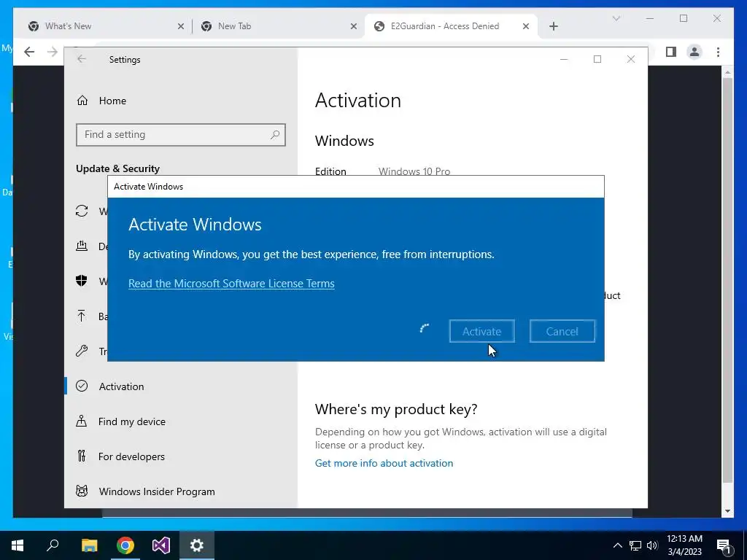Open the volume speaker tray icon
747x560 pixels.
652,545
